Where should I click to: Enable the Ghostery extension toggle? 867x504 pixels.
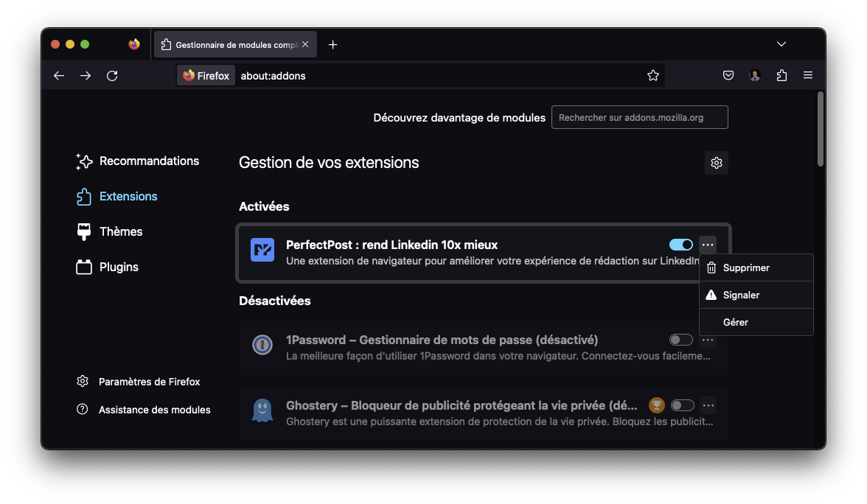point(683,405)
